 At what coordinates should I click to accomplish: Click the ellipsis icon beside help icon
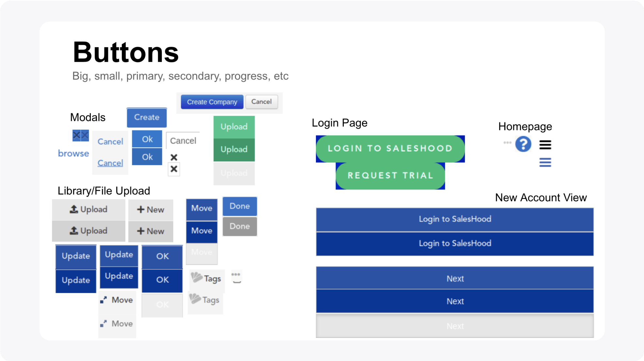pos(507,142)
